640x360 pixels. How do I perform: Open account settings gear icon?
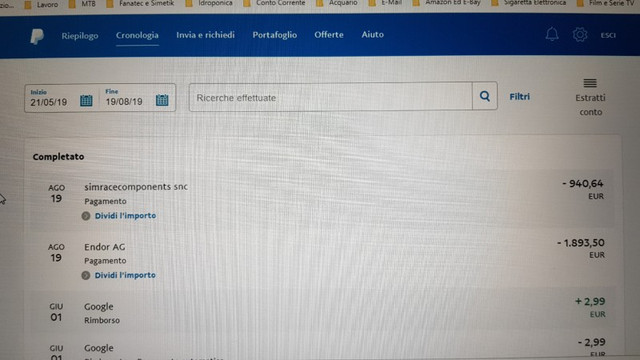[x=580, y=35]
